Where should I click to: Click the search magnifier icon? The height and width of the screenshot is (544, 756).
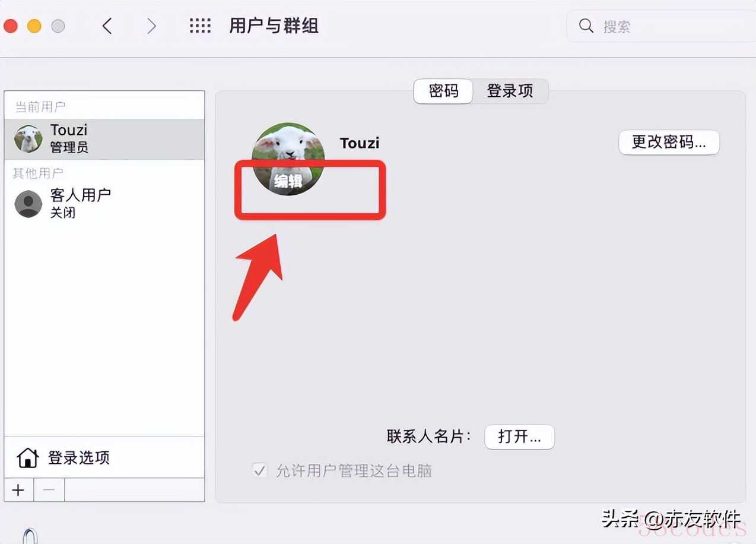(586, 26)
